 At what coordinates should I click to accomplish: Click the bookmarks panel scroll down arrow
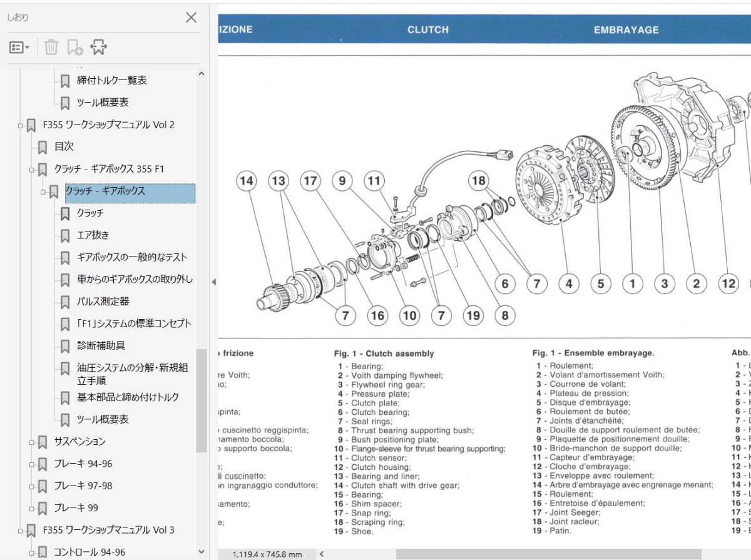(201, 552)
